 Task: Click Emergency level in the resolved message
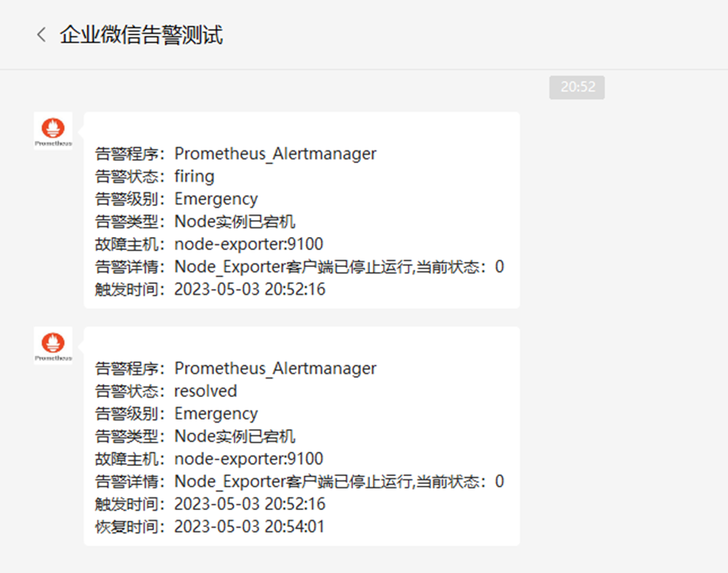pos(216,414)
